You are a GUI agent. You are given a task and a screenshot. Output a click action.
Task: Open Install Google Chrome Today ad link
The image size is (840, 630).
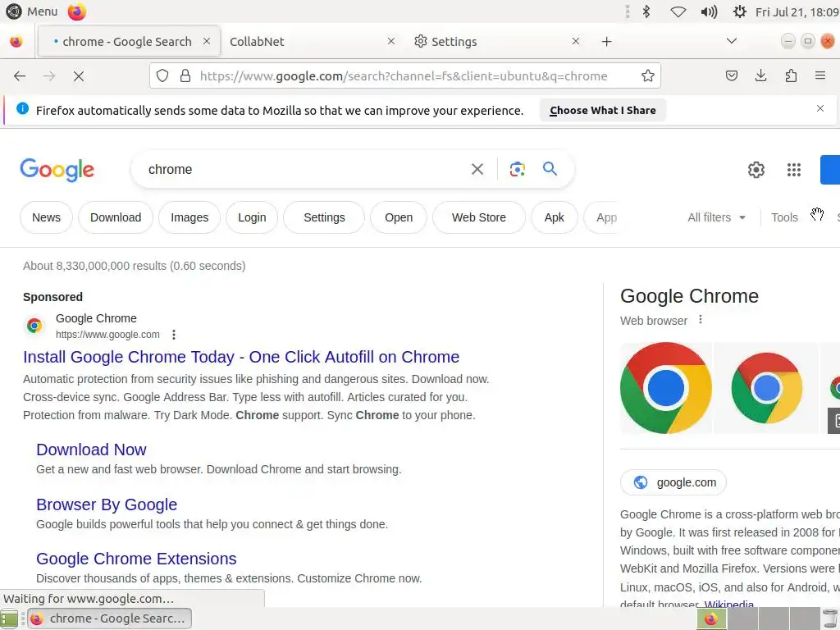[x=241, y=357]
